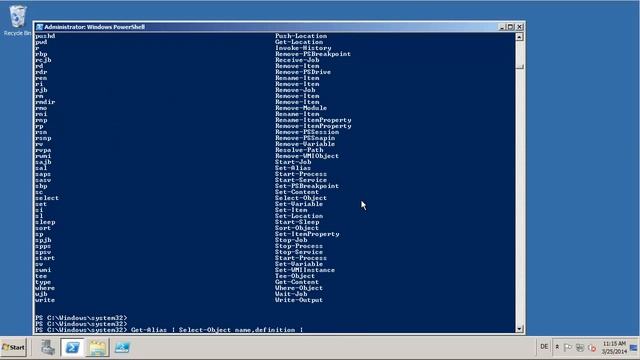
Task: Open the PowerShell window system menu icon
Action: coord(40,27)
